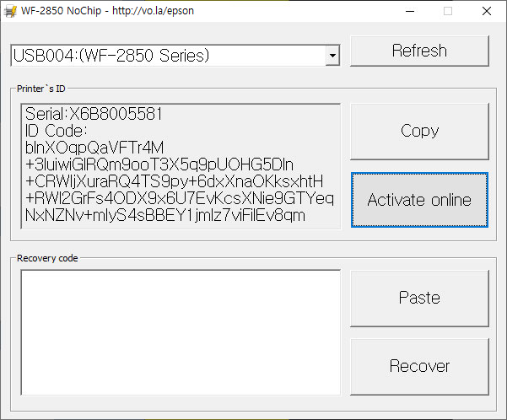This screenshot has height=420, width=507.
Task: Click the WF-2850 NoChip window title text
Action: (107, 11)
